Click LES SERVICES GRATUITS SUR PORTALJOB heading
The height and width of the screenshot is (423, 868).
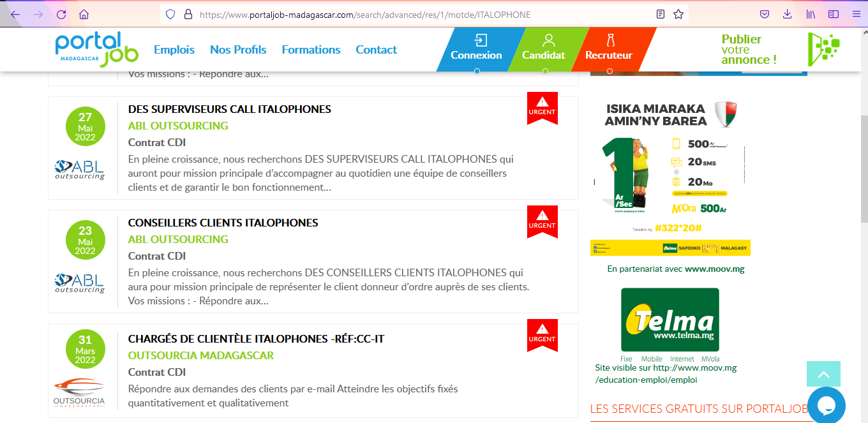tap(700, 409)
